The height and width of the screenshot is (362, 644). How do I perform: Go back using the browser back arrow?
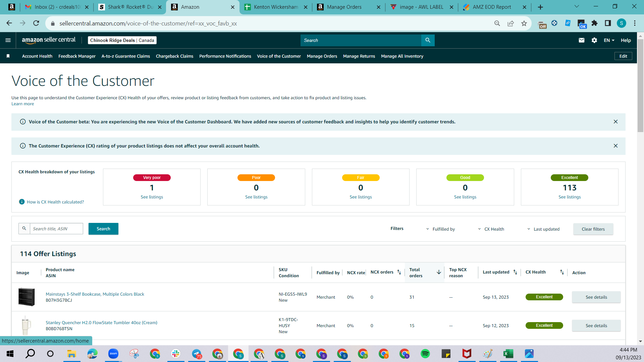[x=9, y=23]
